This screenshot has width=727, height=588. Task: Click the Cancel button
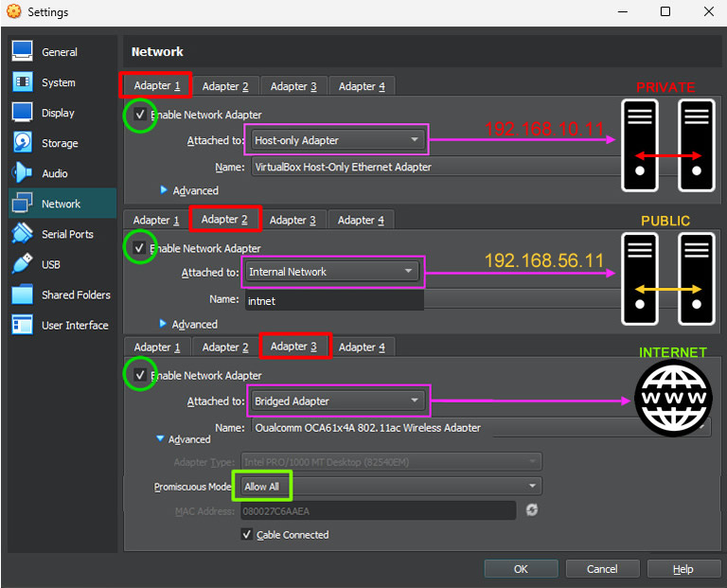pyautogui.click(x=602, y=569)
